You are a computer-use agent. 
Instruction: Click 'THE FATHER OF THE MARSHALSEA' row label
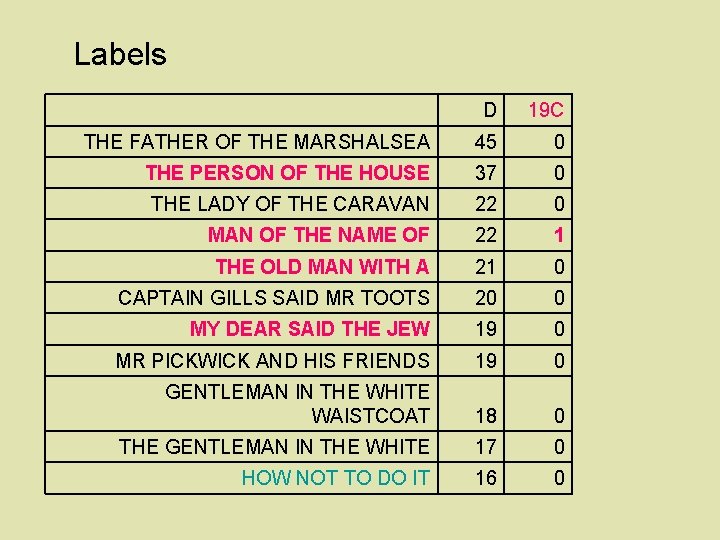(x=257, y=142)
